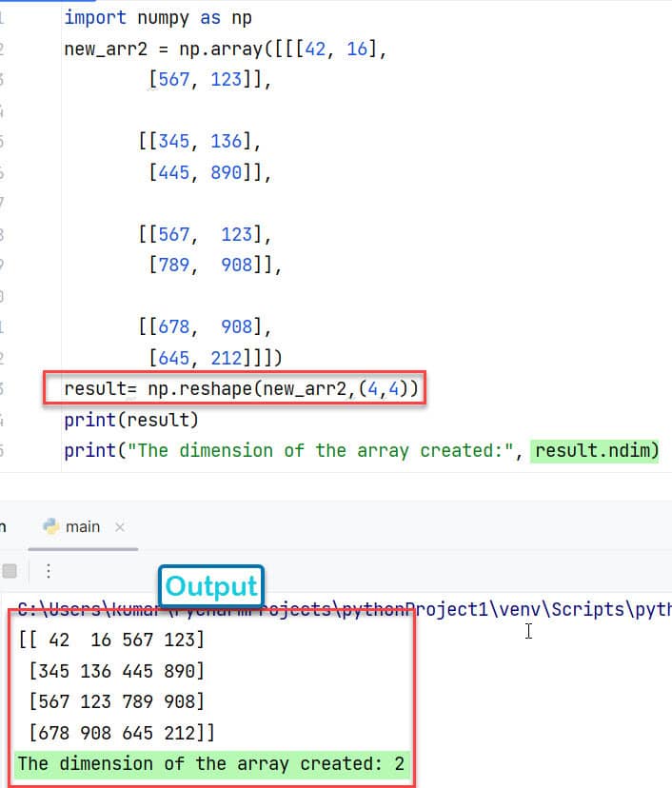Click output row '[567 123 789 908]'
672x788 pixels.
(x=117, y=701)
